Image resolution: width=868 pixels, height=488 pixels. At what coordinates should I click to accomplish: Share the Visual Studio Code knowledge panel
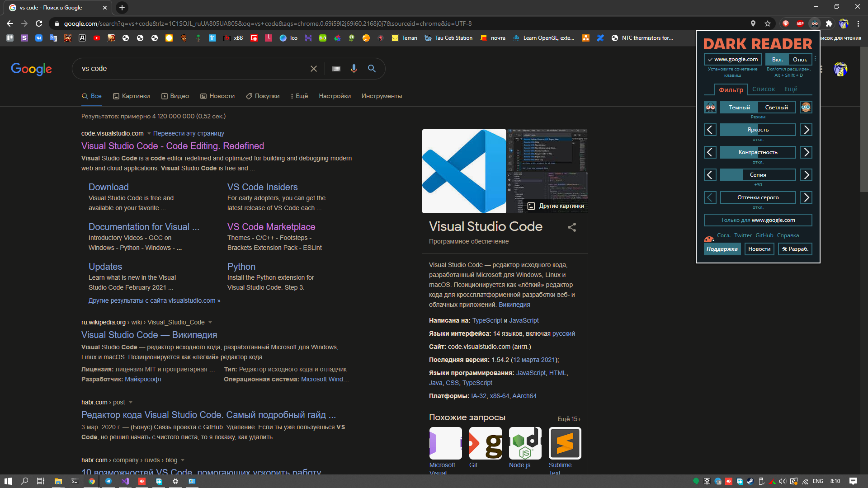point(572,227)
